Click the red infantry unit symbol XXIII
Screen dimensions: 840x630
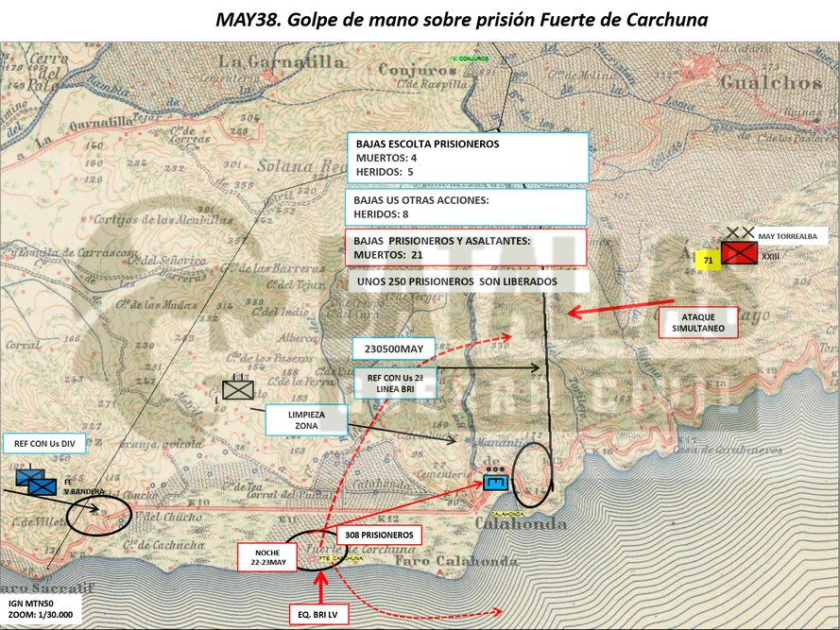(739, 253)
